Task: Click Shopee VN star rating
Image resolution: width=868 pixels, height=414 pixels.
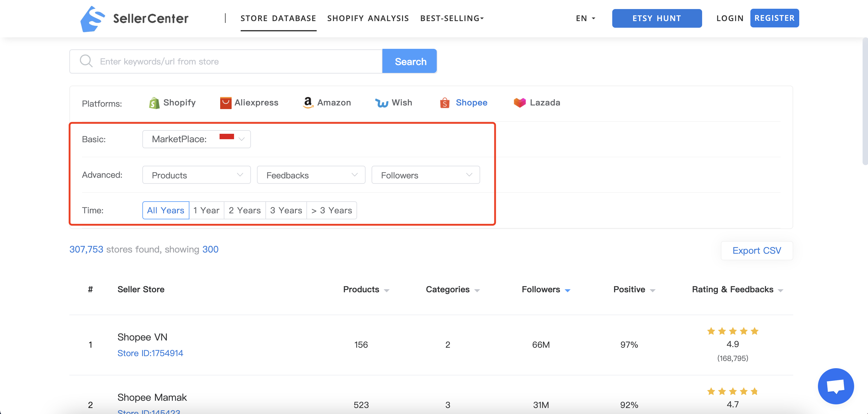Action: pos(733,331)
